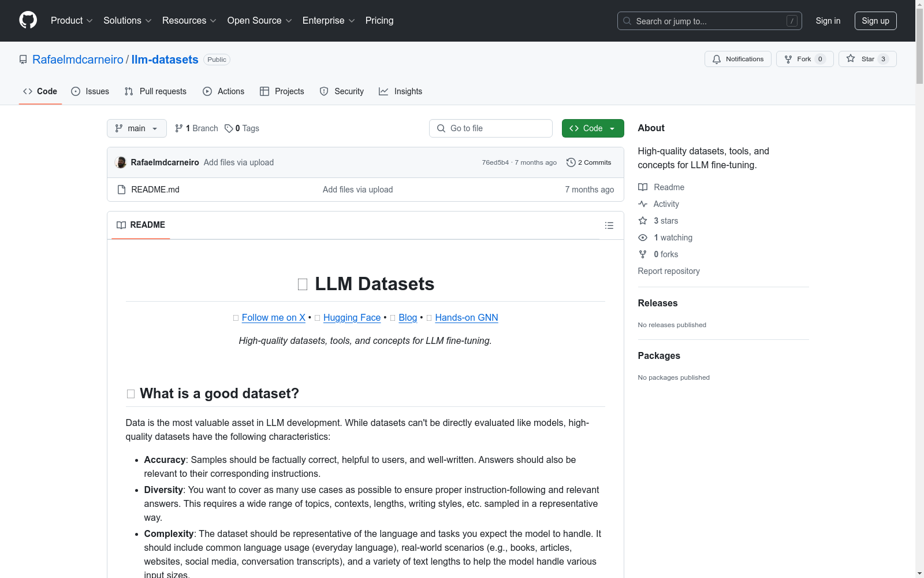View the 2 Commits history link

(589, 162)
